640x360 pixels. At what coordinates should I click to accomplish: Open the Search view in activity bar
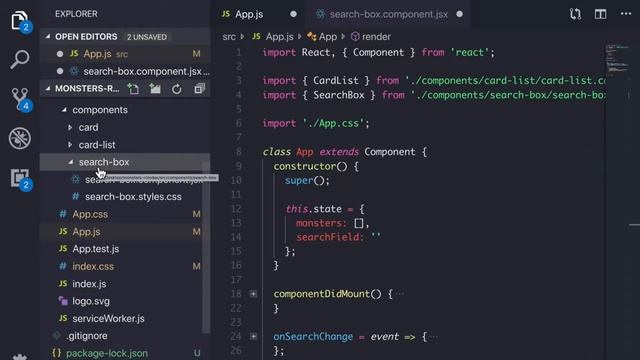[x=20, y=60]
